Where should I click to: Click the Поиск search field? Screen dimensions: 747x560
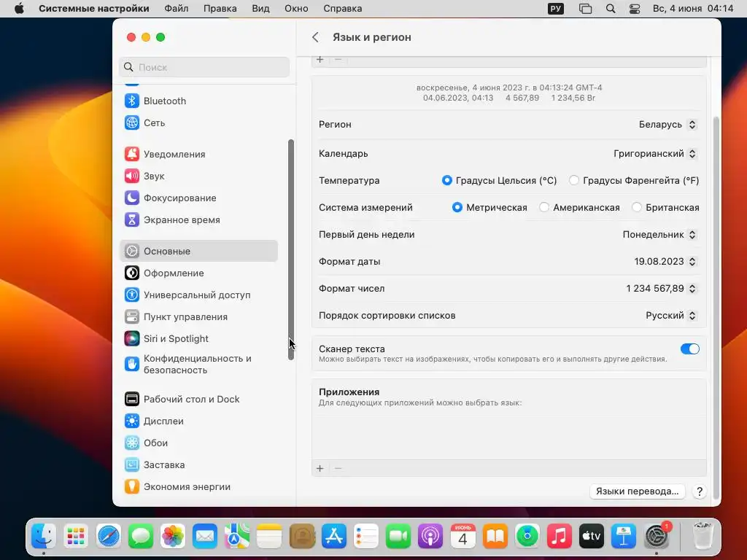click(x=204, y=67)
